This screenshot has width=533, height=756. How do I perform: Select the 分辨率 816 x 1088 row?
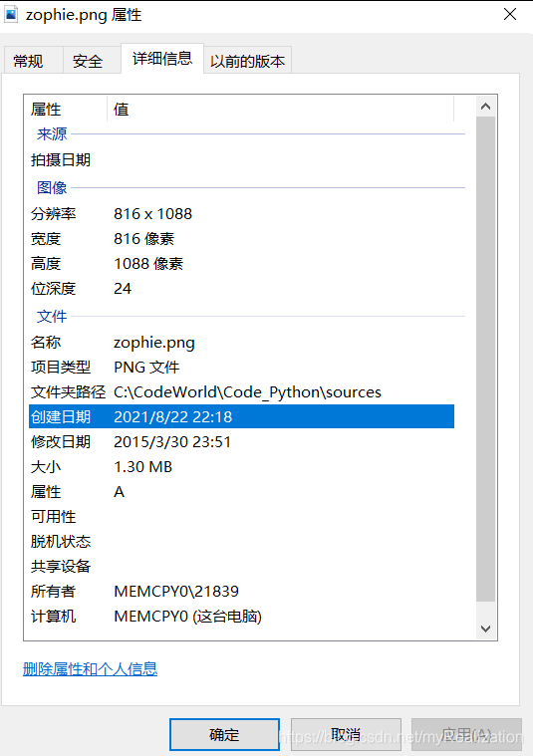point(242,213)
